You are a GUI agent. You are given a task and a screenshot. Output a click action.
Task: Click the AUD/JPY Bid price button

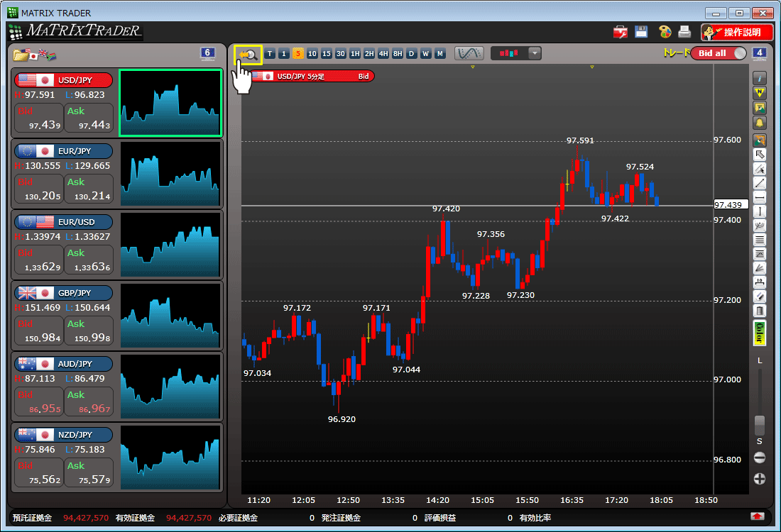(x=39, y=401)
